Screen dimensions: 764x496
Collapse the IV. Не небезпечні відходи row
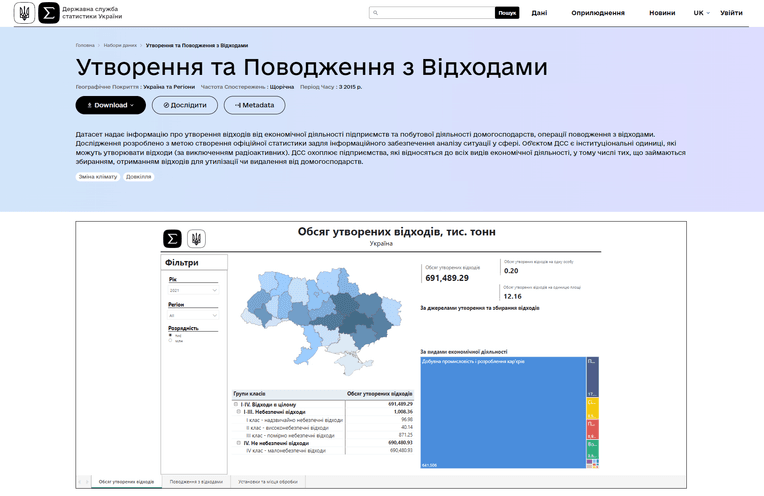(x=239, y=443)
